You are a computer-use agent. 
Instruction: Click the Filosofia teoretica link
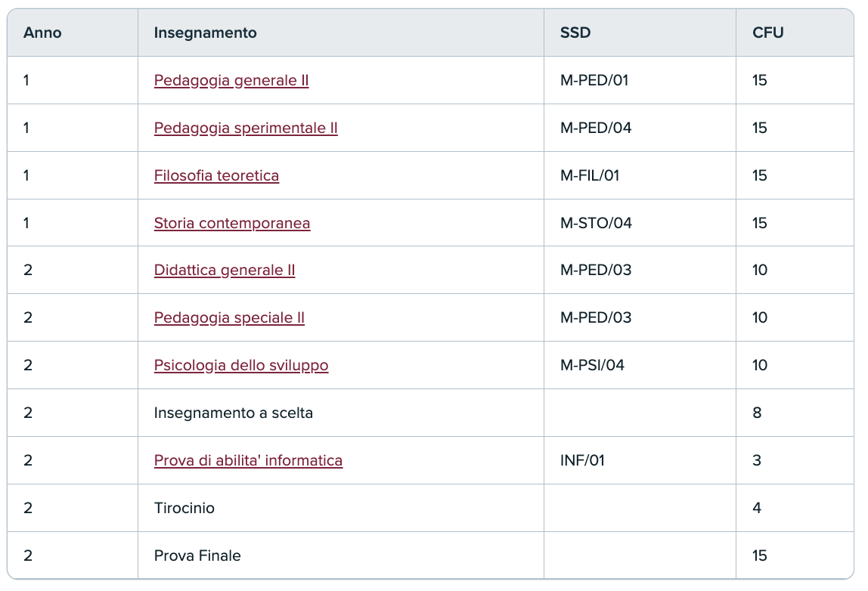point(216,175)
